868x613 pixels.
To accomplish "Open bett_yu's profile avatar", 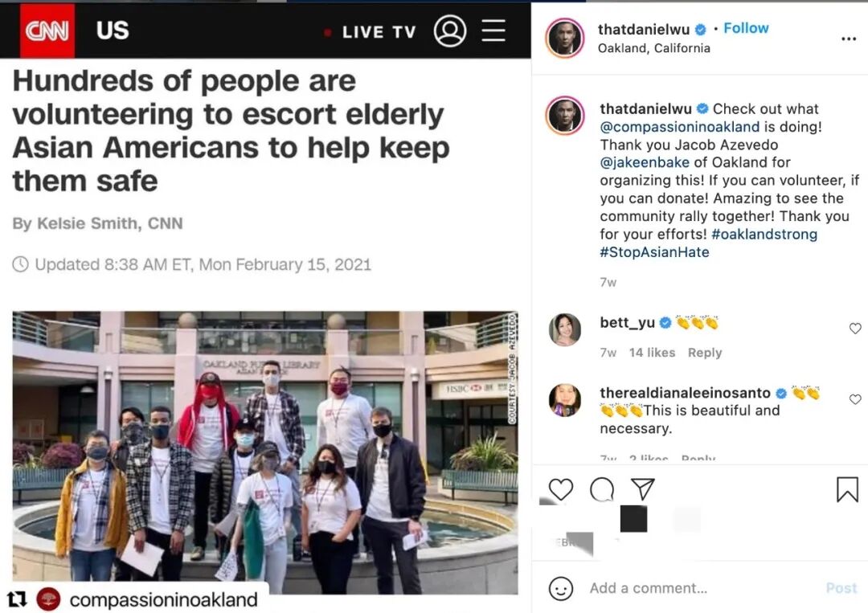I will (x=565, y=329).
